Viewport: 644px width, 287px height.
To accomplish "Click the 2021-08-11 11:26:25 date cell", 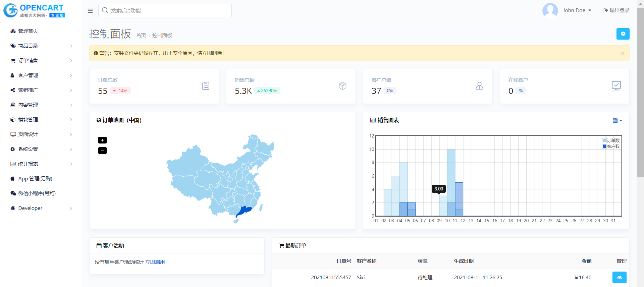I will click(478, 278).
